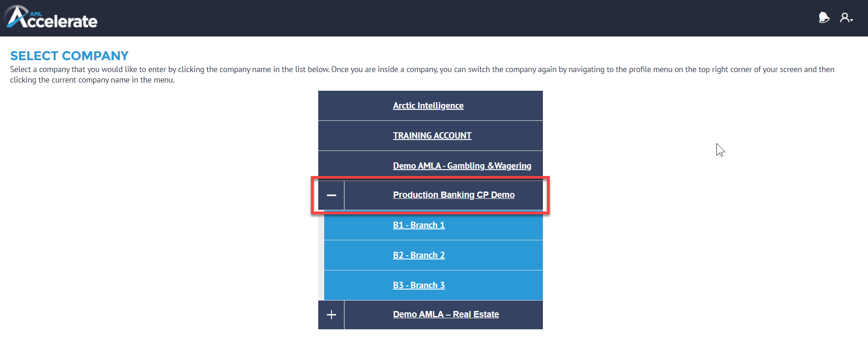Choose the Production Banking CP Demo link

click(454, 195)
